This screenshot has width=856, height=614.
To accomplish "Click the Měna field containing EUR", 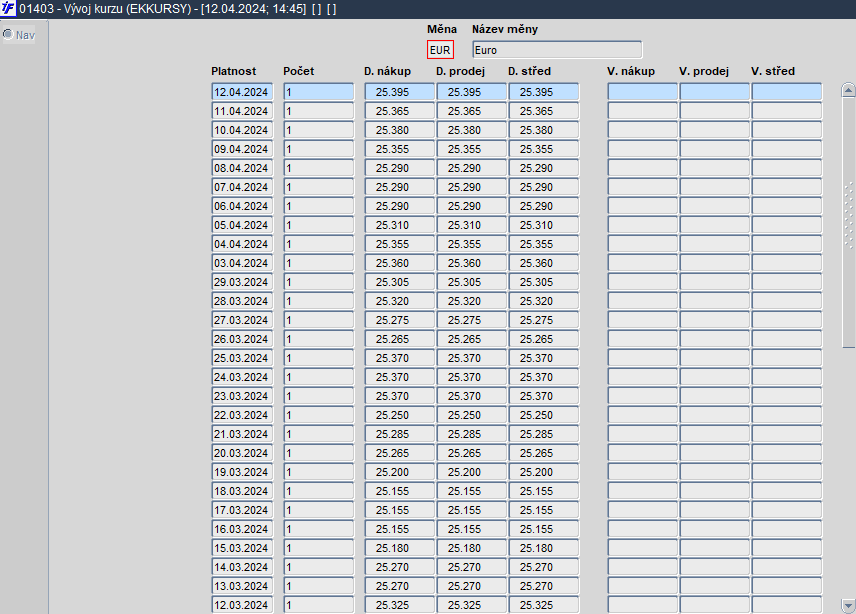I will [440, 50].
